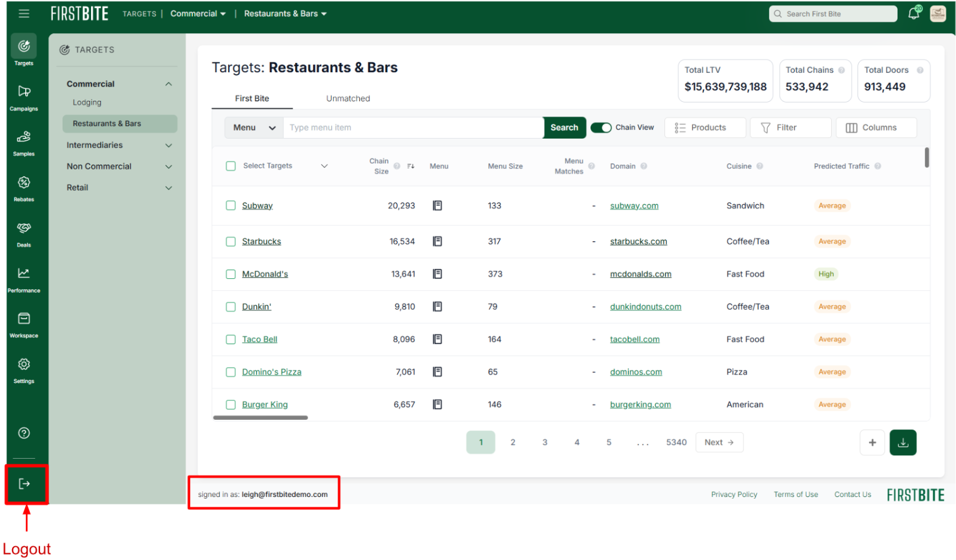Switch to the Unmatched tab
Viewport: 956px width, 560px height.
[348, 98]
